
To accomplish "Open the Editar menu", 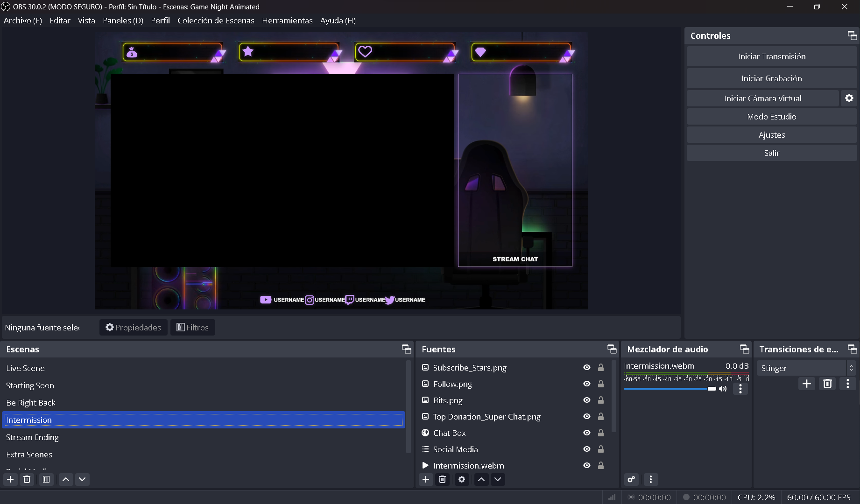I will 60,21.
